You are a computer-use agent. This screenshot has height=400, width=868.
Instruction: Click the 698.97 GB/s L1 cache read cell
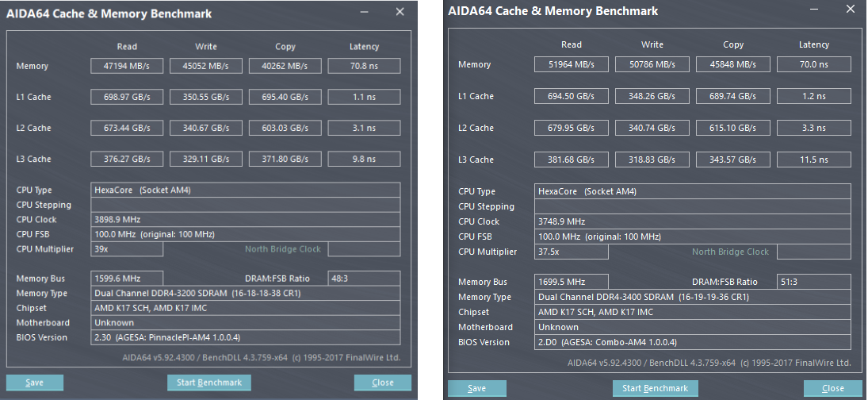(x=127, y=97)
